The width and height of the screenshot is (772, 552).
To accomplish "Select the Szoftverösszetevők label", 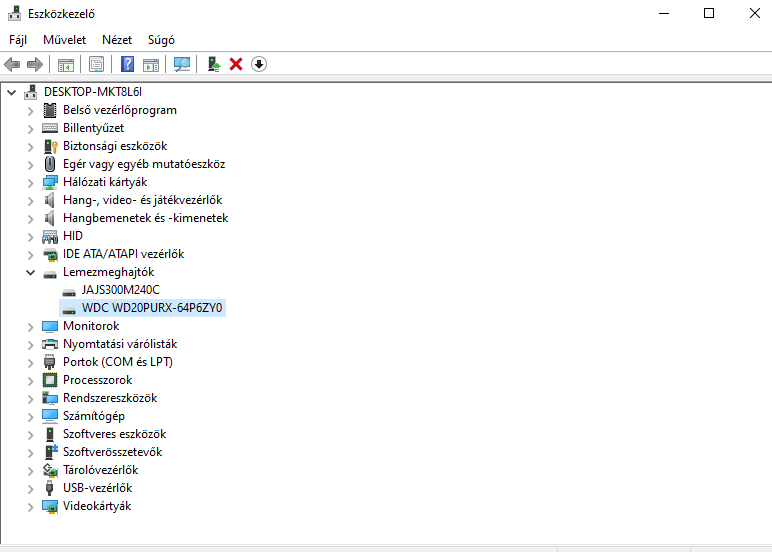I will 112,452.
